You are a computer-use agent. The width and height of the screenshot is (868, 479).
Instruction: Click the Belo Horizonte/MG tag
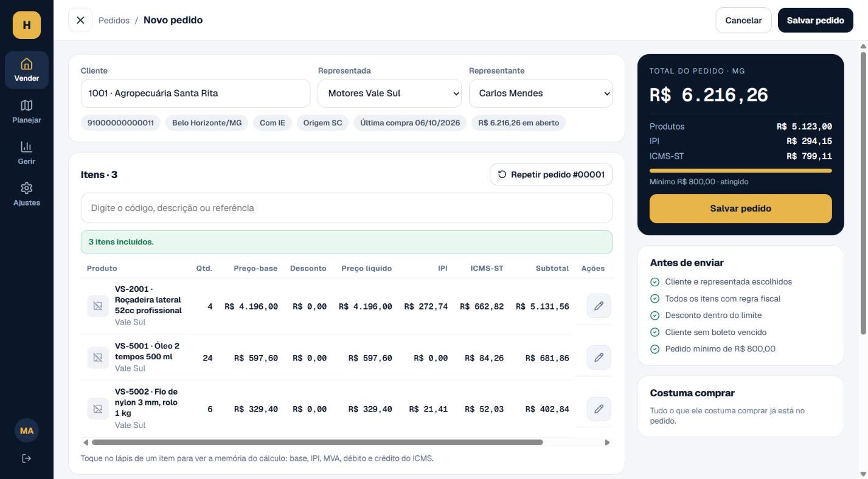click(x=207, y=123)
